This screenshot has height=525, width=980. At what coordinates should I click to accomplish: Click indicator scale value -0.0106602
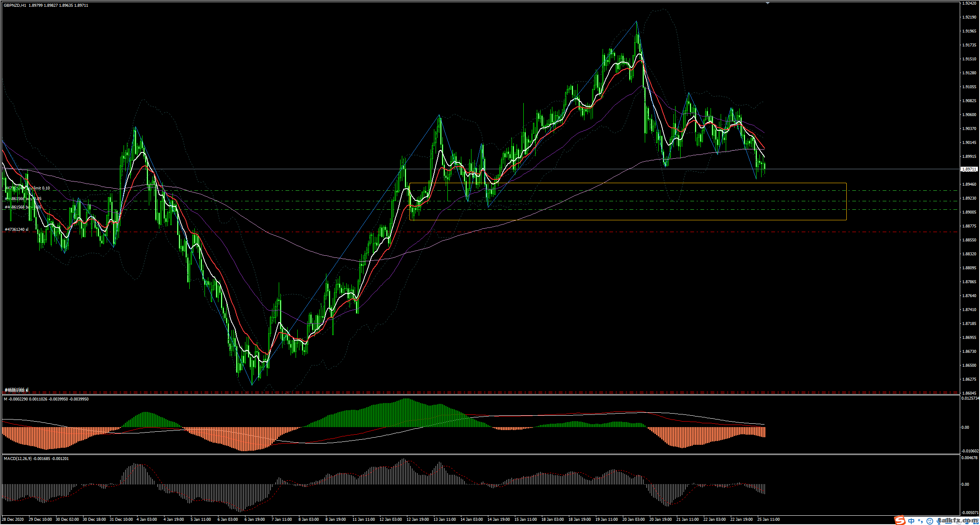[970, 451]
